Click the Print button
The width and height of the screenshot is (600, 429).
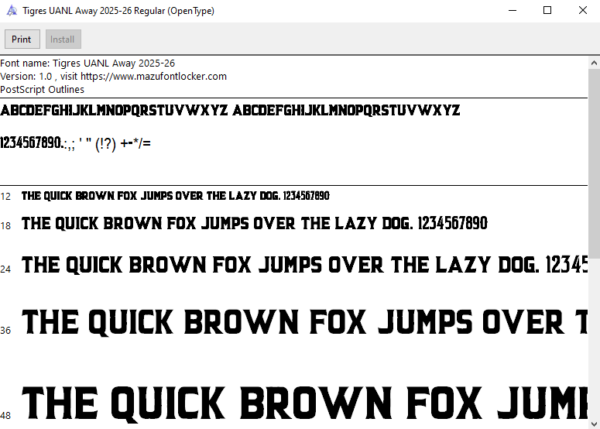pyautogui.click(x=22, y=39)
